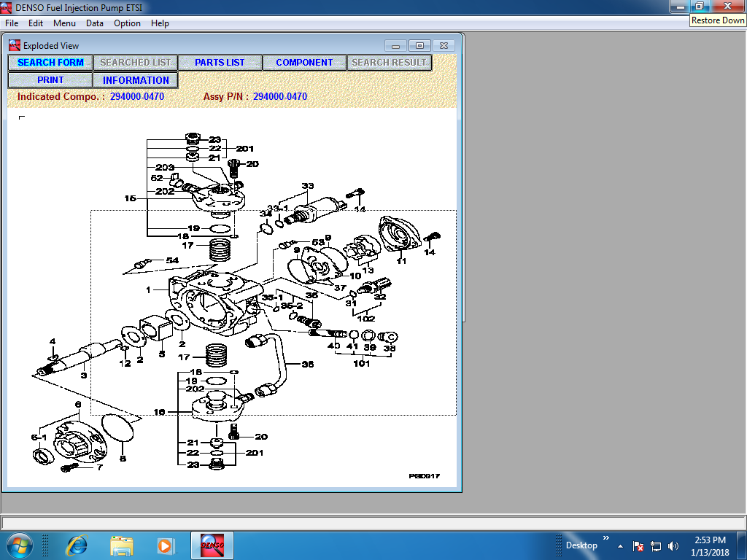Open Windows Media Player from taskbar

pos(165,545)
